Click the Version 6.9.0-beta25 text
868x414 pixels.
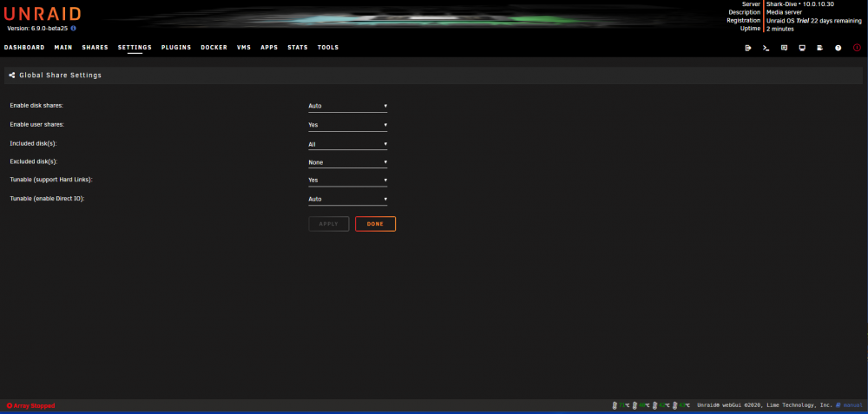pos(37,28)
